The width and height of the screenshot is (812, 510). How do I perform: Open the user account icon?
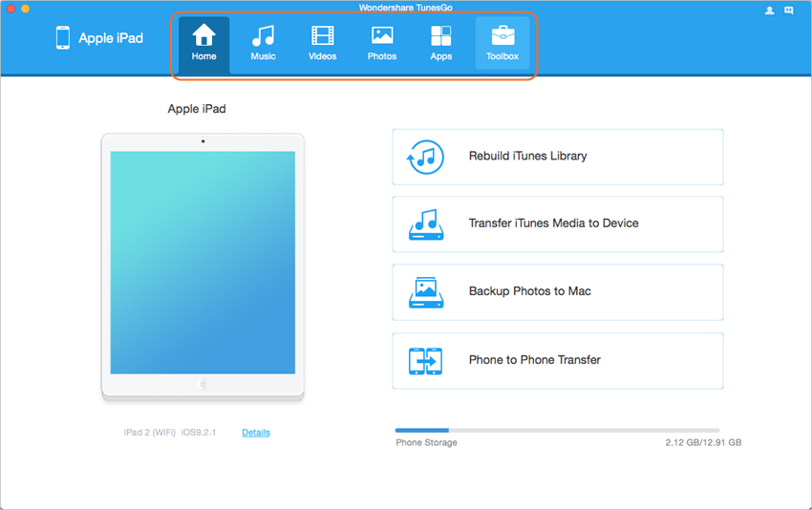pos(770,11)
